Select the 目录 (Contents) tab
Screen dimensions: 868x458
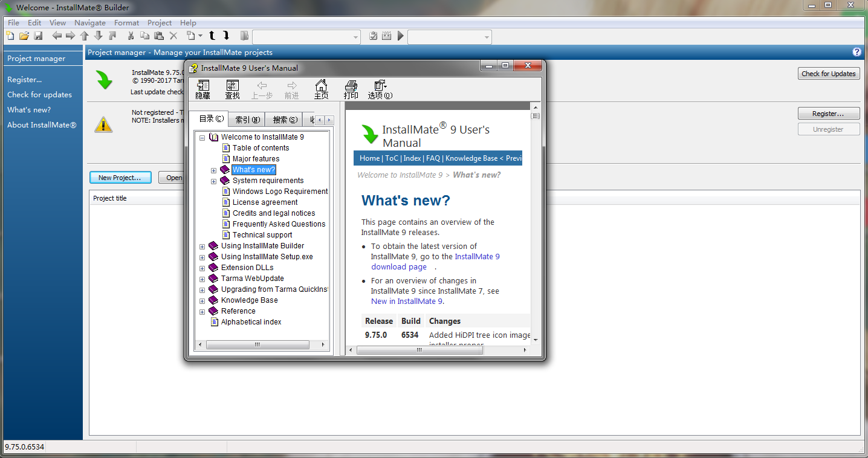click(210, 119)
